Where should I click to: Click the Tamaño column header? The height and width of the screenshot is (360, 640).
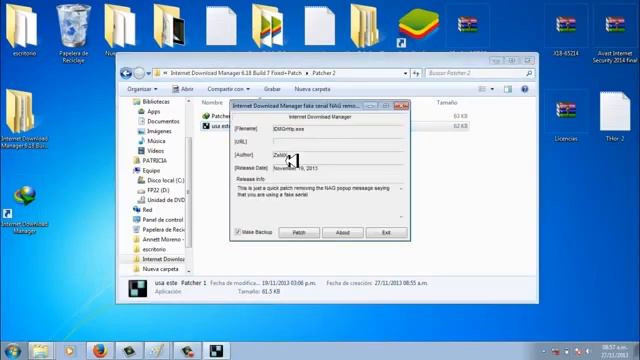447,102
